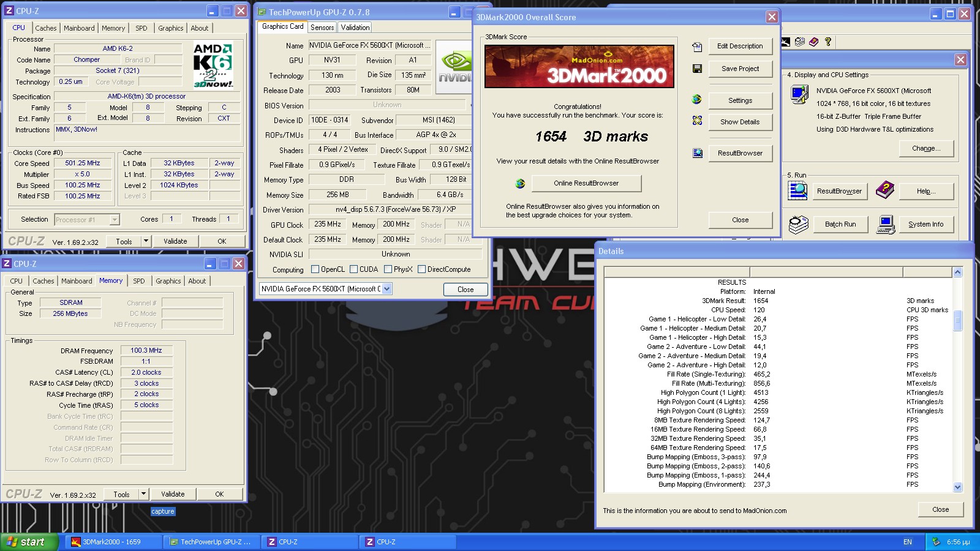Click the monitor icon in Display and CPU Settings
Image resolution: width=980 pixels, height=551 pixels.
coord(799,95)
